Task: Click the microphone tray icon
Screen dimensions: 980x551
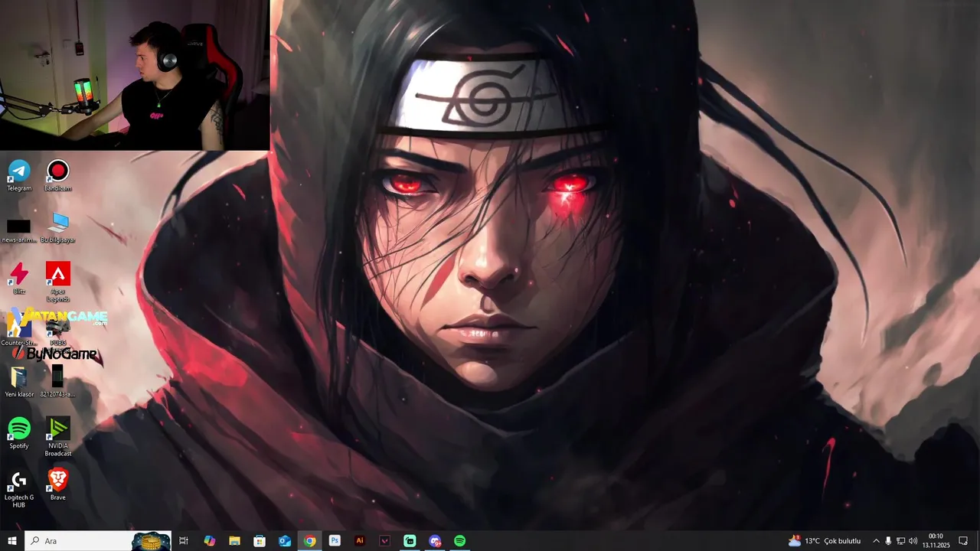Action: click(888, 541)
